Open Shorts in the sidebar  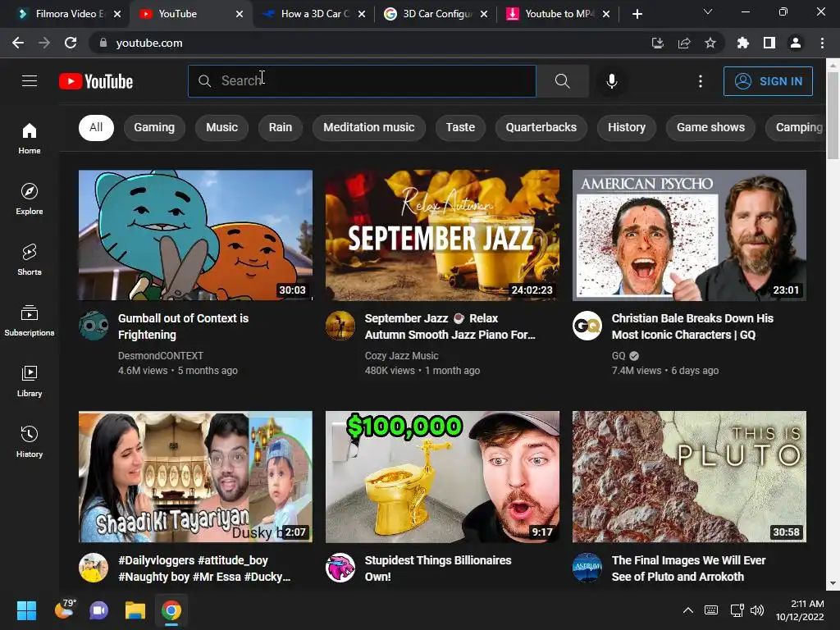point(30,259)
